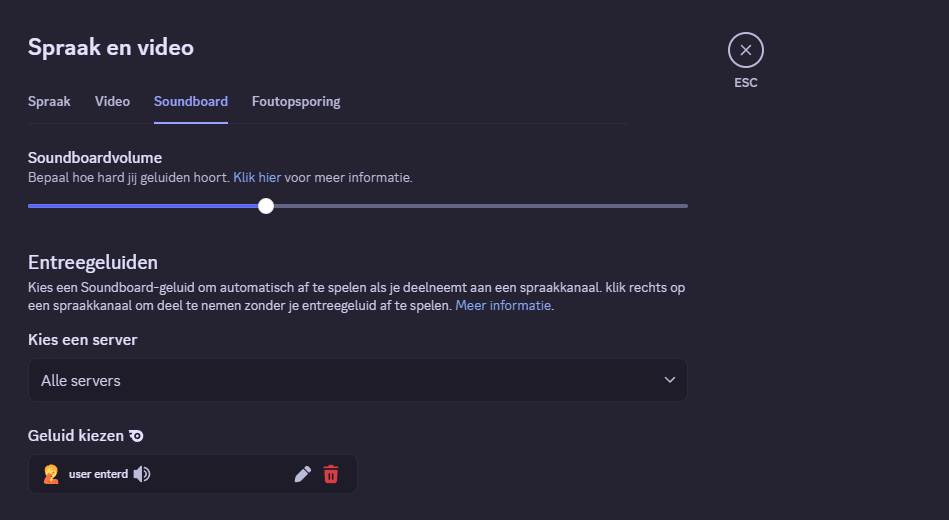Follow the 'Meer informatie' link
This screenshot has width=949, height=520.
point(503,305)
